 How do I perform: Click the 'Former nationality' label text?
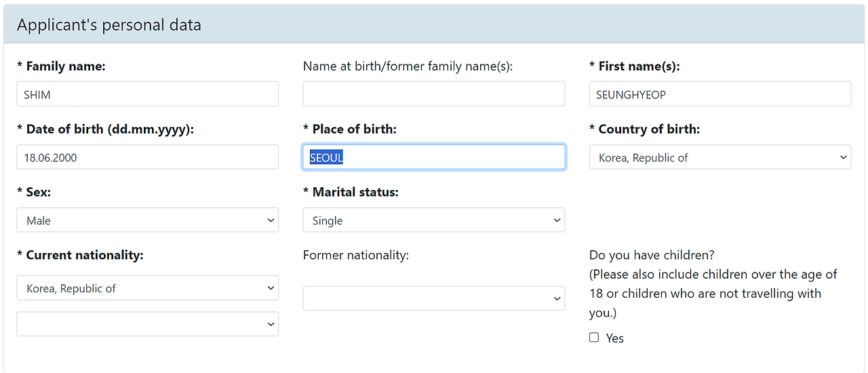[356, 256]
